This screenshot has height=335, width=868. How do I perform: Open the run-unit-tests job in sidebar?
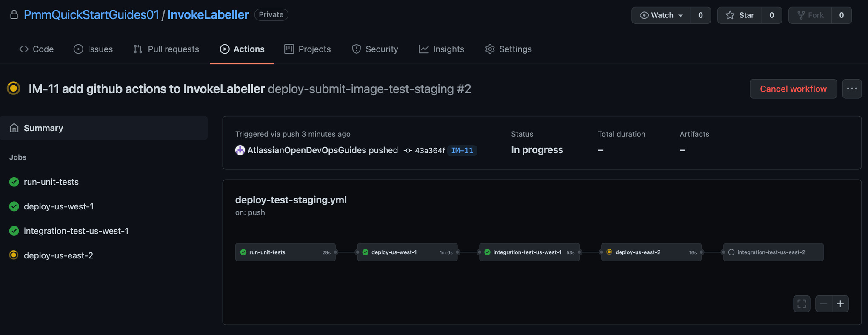click(x=51, y=182)
